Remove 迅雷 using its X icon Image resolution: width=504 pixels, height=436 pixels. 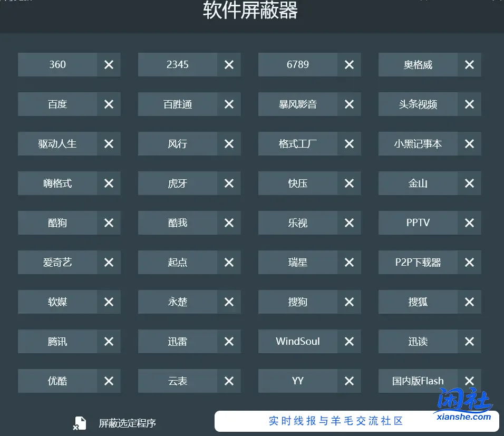coord(229,341)
